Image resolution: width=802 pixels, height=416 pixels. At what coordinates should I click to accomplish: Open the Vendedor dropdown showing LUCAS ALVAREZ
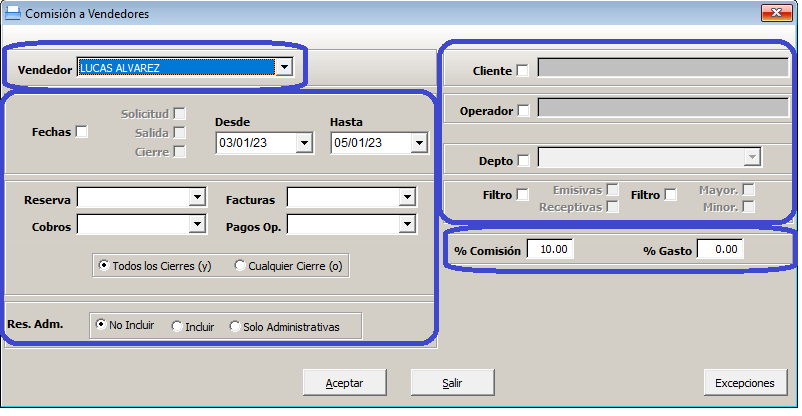pyautogui.click(x=284, y=67)
